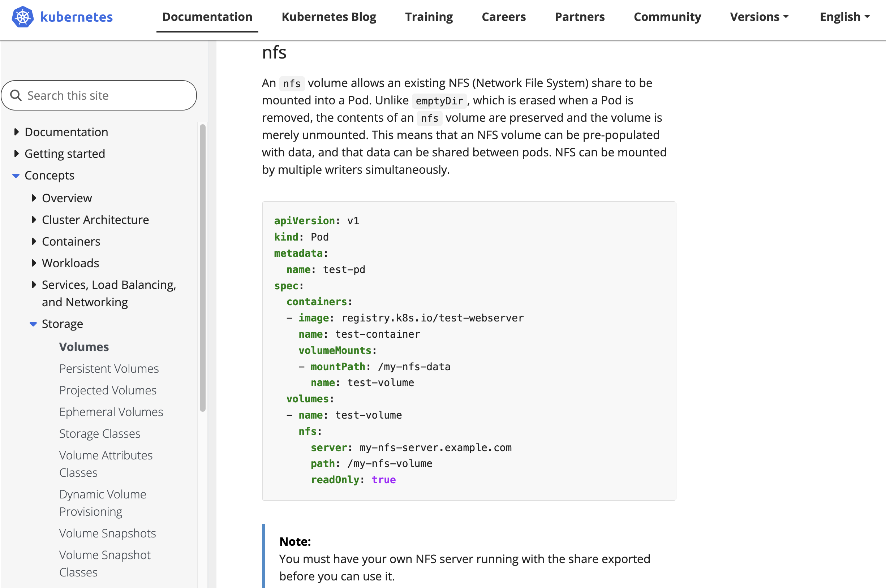Expand the Workloads section arrow
The image size is (886, 588).
34,263
